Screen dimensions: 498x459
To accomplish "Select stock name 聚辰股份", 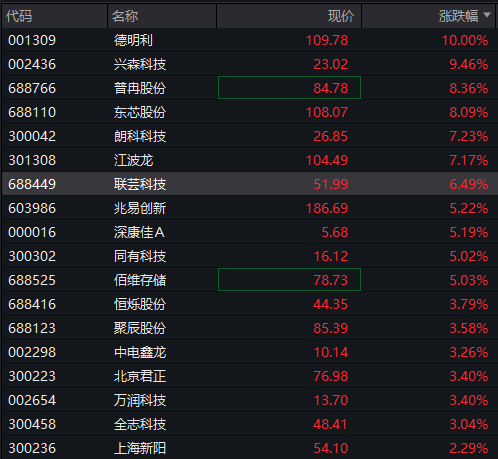I will tap(140, 328).
